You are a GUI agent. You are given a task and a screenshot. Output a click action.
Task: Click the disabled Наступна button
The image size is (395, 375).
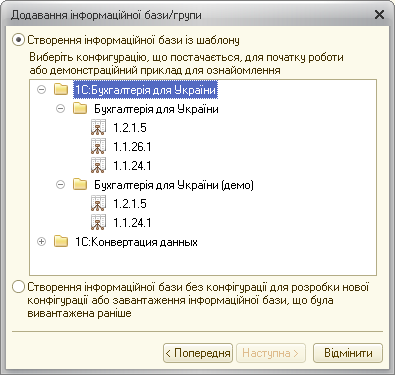[271, 353]
